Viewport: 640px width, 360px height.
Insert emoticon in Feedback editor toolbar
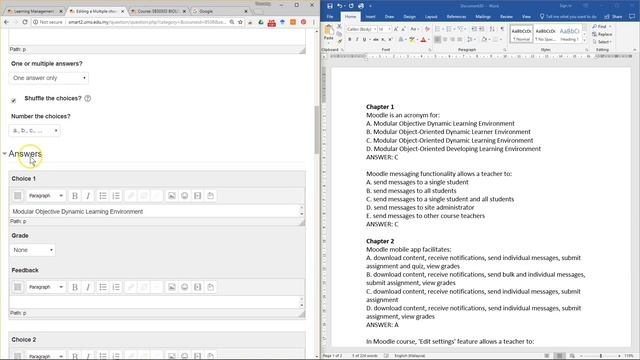coord(184,287)
